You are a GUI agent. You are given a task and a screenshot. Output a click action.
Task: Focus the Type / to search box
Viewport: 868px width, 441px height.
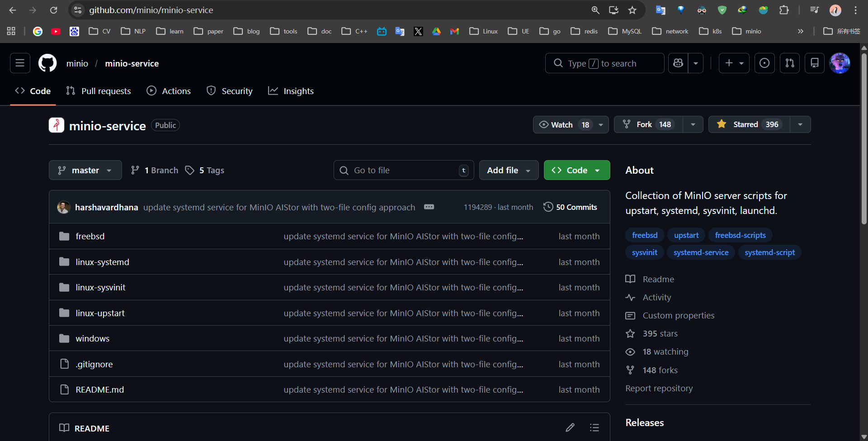(605, 63)
